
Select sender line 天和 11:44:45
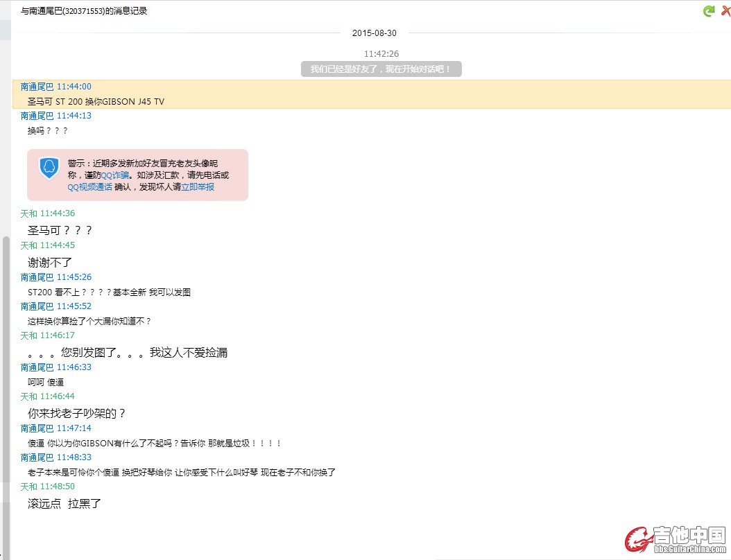pos(48,245)
